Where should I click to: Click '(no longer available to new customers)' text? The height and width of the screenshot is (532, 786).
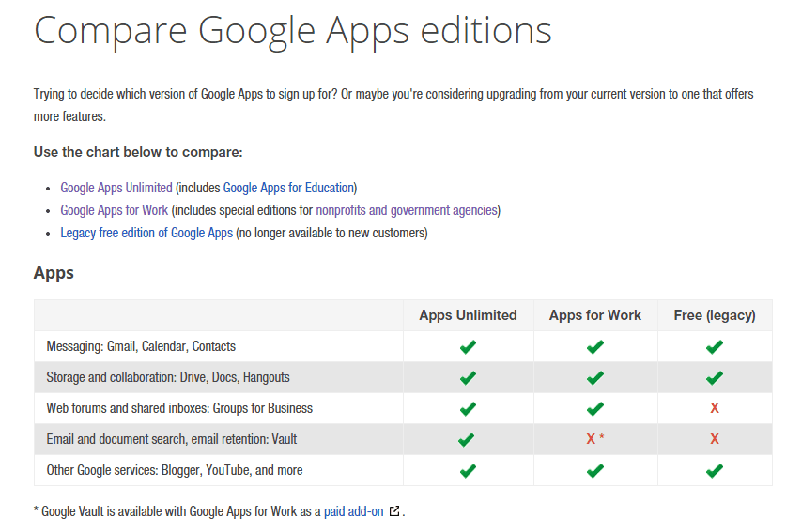coord(331,233)
